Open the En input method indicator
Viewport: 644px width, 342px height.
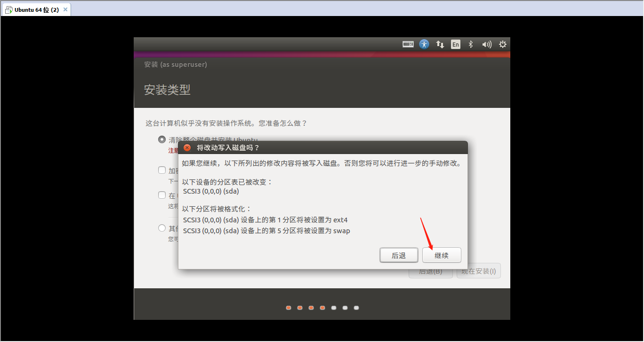click(x=455, y=44)
